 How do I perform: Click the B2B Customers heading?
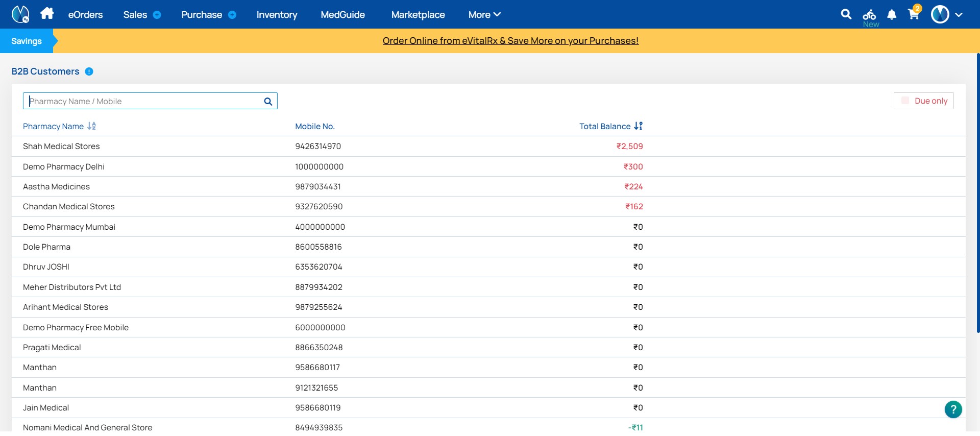point(45,71)
